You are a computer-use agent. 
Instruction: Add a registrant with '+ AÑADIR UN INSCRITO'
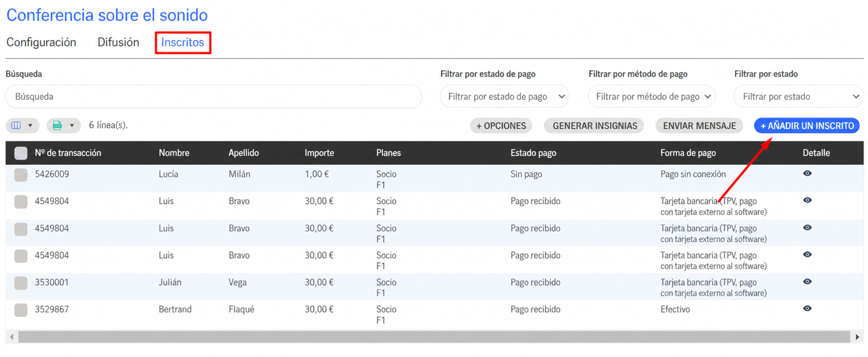(x=807, y=126)
